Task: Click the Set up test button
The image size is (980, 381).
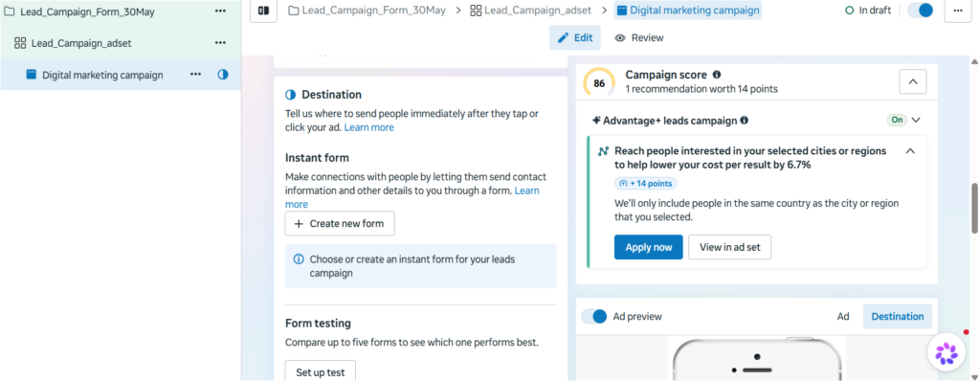Action: click(x=320, y=371)
